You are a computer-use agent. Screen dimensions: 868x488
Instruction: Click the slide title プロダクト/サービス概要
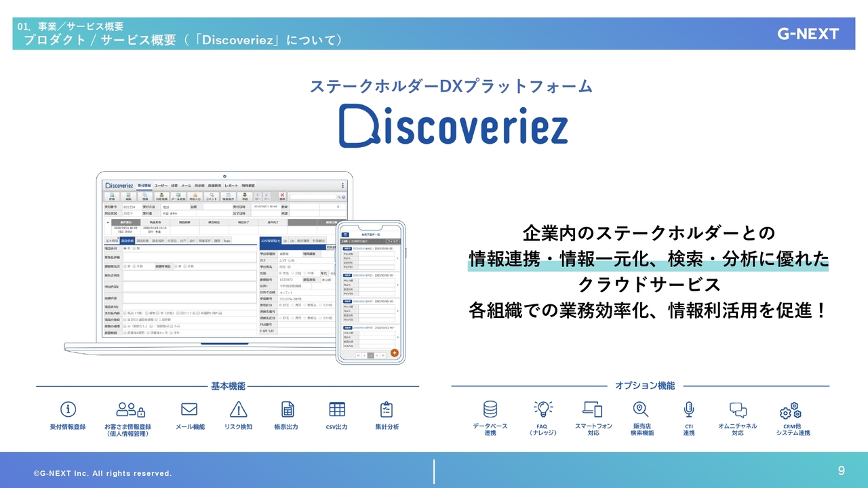click(182, 40)
